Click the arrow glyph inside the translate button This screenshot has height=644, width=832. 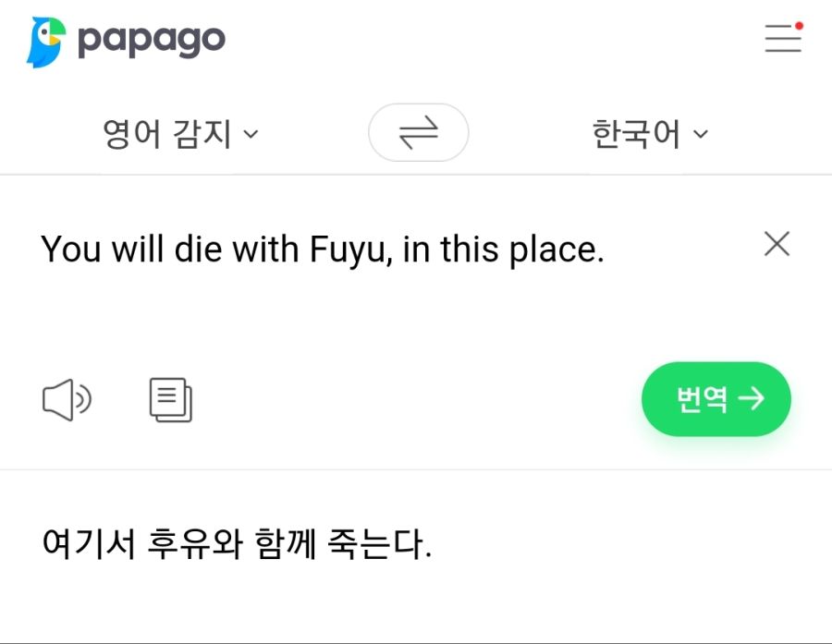[751, 398]
